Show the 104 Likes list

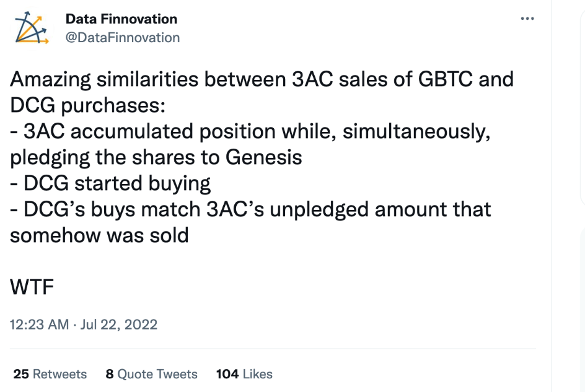(244, 373)
